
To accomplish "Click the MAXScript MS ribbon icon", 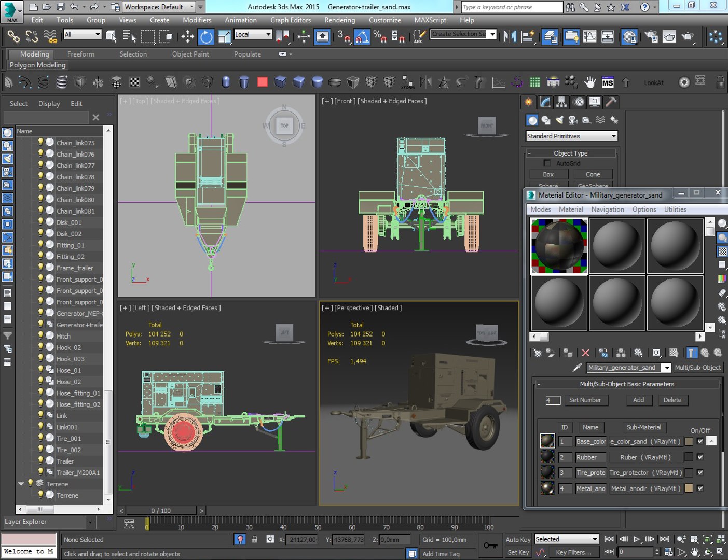I will click(x=608, y=82).
